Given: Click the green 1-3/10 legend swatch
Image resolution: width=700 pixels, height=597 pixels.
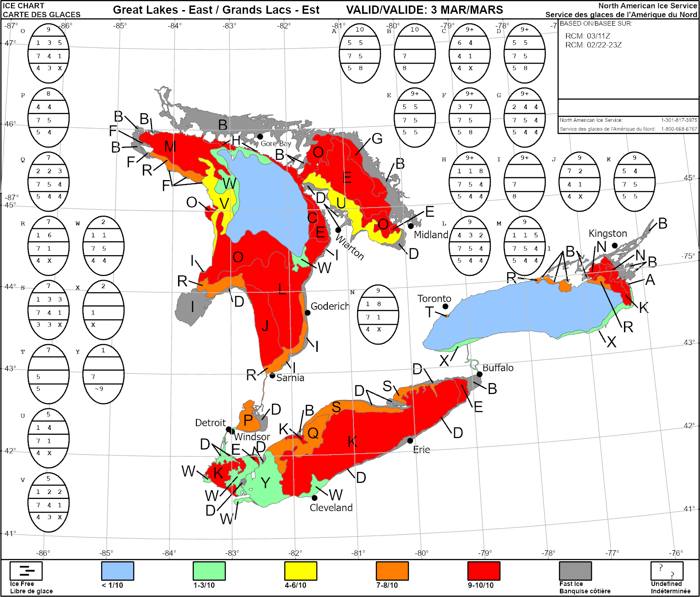Looking at the screenshot, I should 209,571.
